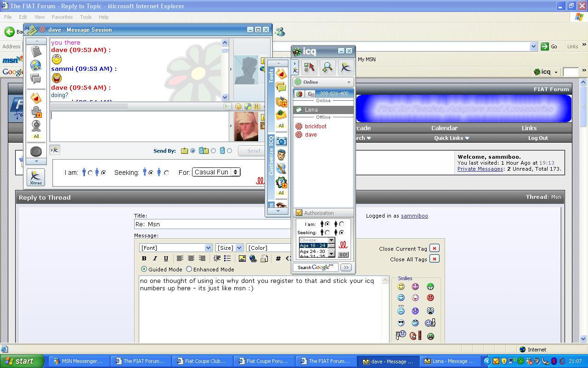Start voice chat with the microphone icon

click(36, 112)
